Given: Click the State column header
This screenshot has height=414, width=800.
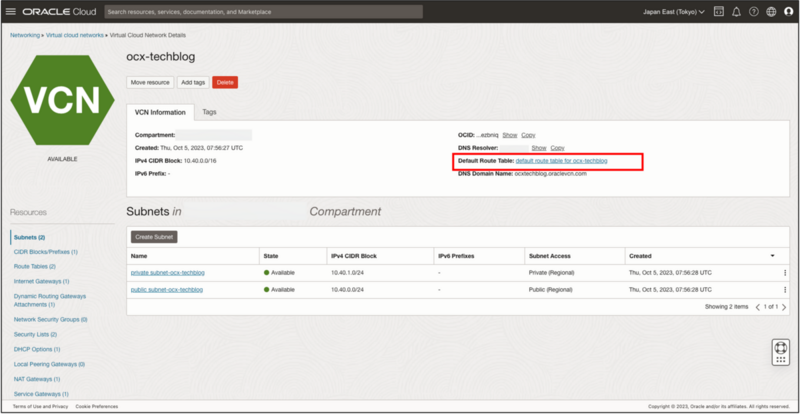Looking at the screenshot, I should click(x=271, y=256).
